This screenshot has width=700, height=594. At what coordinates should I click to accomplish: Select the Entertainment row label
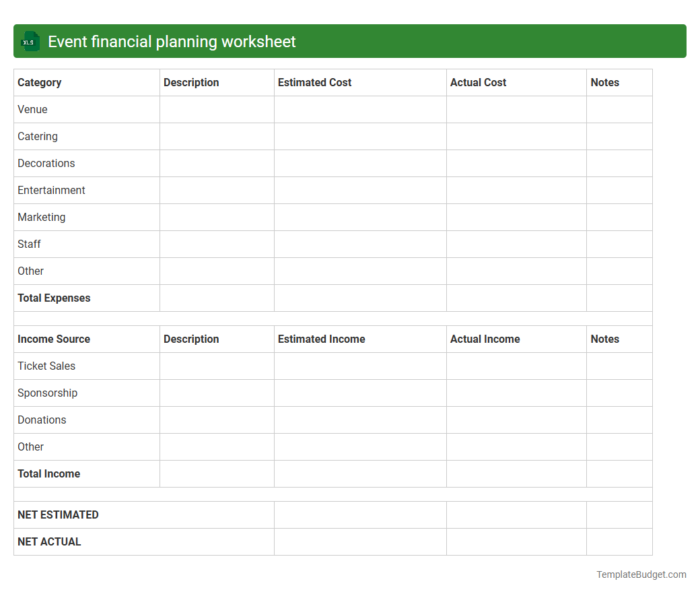(x=51, y=190)
